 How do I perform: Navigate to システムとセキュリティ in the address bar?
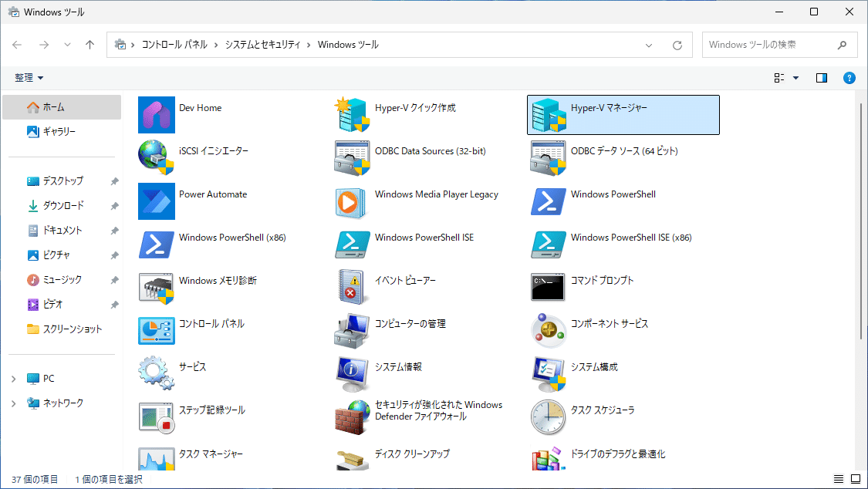click(262, 45)
